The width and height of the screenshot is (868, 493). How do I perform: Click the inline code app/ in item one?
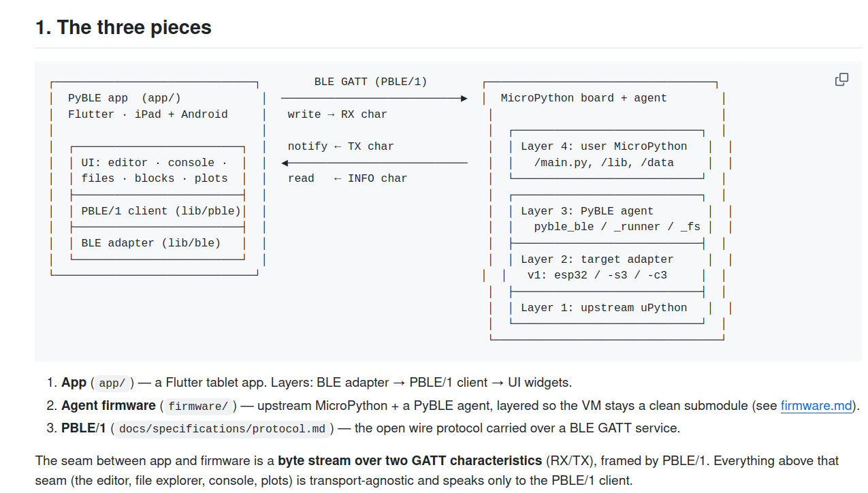(112, 383)
